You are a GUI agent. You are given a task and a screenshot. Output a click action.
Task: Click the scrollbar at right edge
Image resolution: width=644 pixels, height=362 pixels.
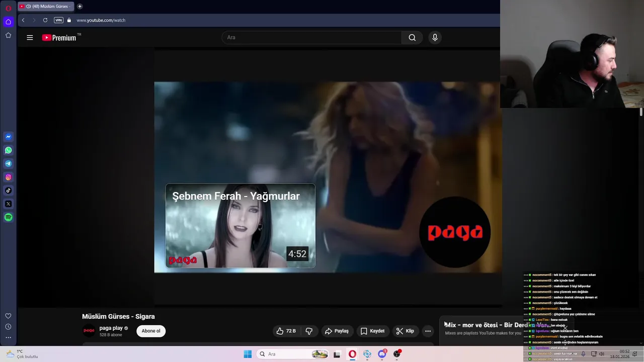(x=641, y=113)
